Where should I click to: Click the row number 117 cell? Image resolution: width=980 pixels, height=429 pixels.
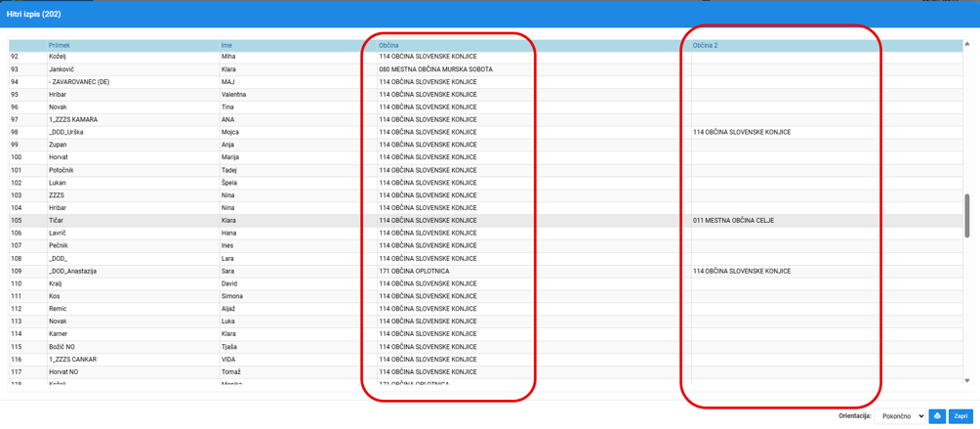pyautogui.click(x=17, y=371)
